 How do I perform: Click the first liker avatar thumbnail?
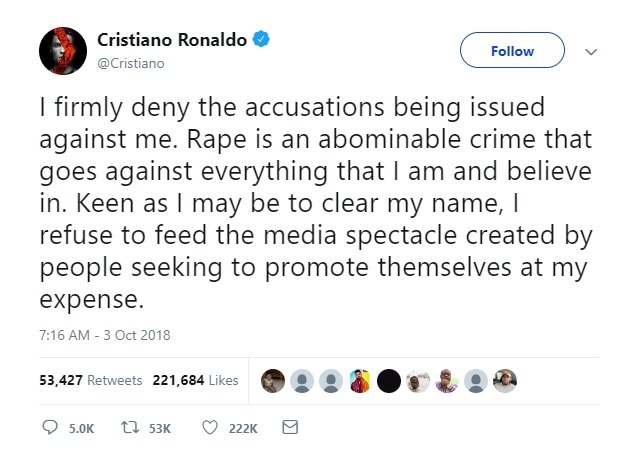coord(272,380)
